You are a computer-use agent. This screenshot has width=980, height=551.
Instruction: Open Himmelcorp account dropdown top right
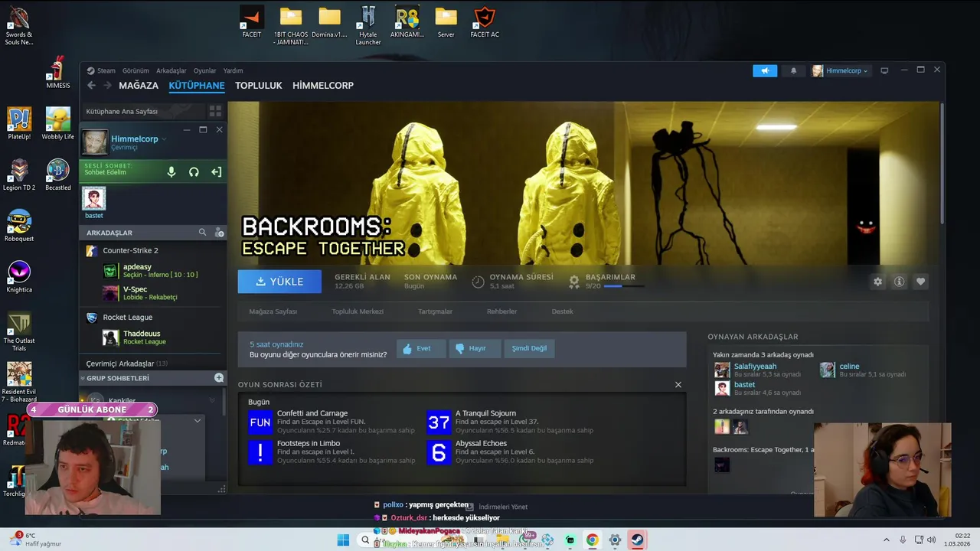(841, 70)
